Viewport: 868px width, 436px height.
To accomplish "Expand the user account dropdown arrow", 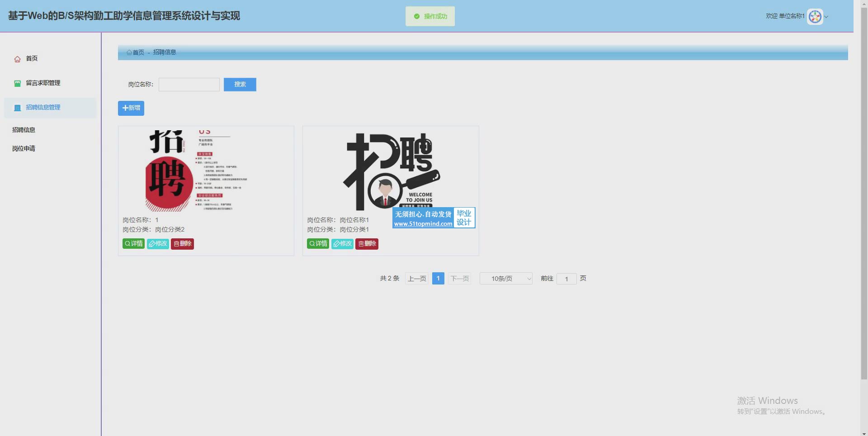I will 826,17.
